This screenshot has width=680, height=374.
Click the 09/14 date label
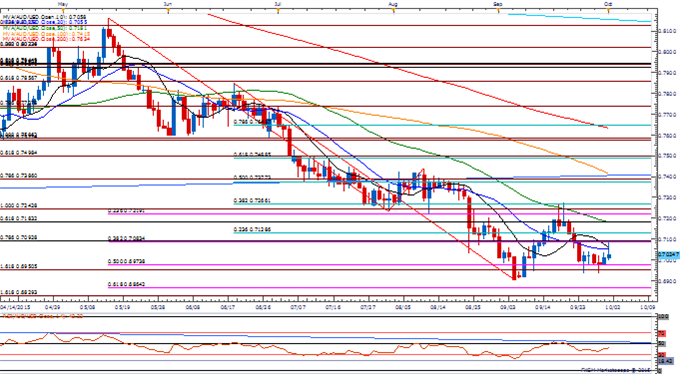[x=543, y=306]
